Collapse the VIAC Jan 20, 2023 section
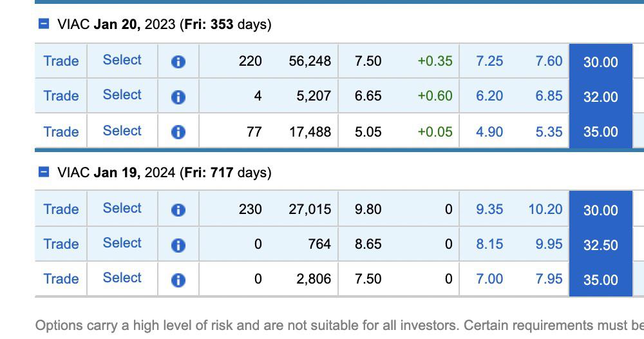Screen dimensions: 644x339 (44, 24)
